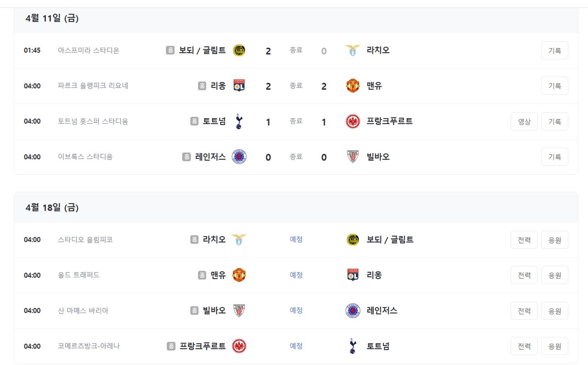
Task: Click the Tottenham logo in the April 18 fixture
Action: pos(353,346)
